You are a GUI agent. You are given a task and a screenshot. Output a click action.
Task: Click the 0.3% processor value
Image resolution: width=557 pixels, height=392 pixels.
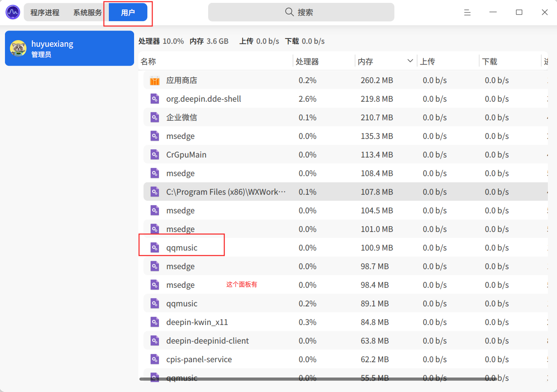pos(307,322)
